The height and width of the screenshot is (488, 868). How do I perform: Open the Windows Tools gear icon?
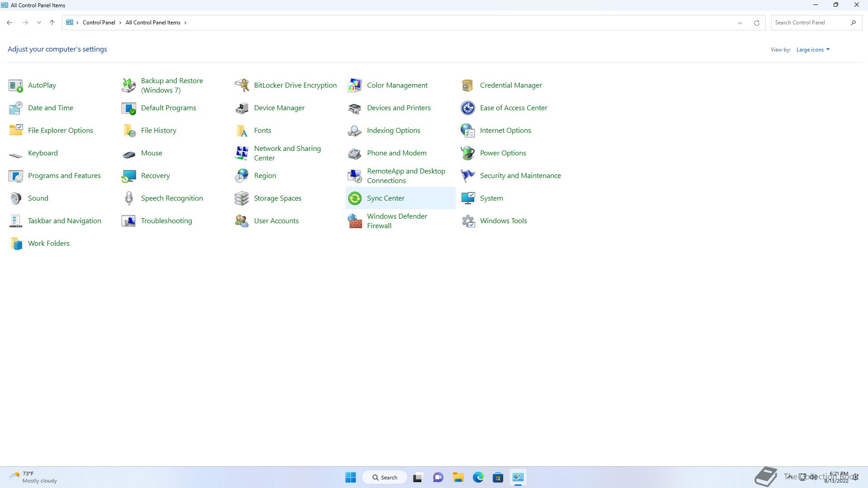click(x=468, y=221)
